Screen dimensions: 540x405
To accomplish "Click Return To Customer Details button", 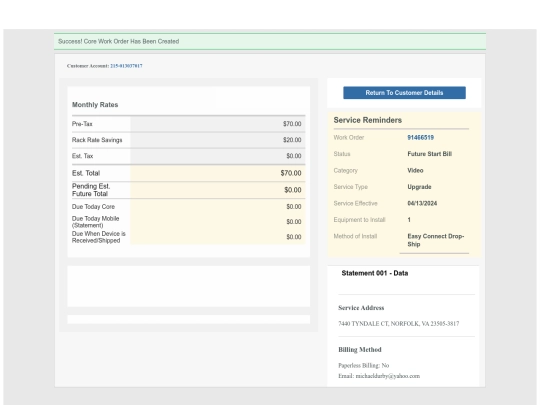I will click(x=404, y=93).
